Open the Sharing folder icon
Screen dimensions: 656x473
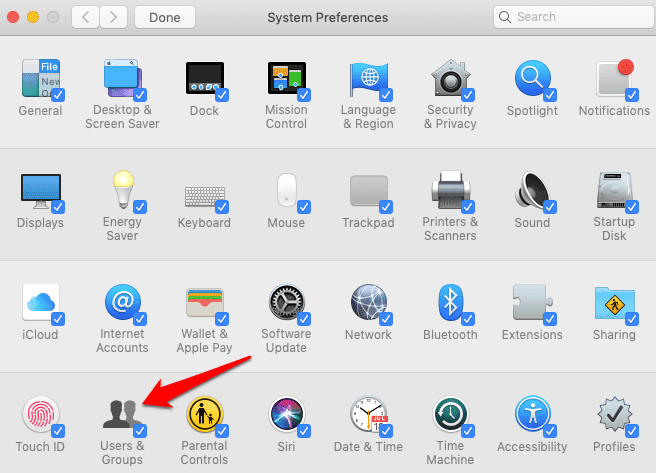pos(615,302)
